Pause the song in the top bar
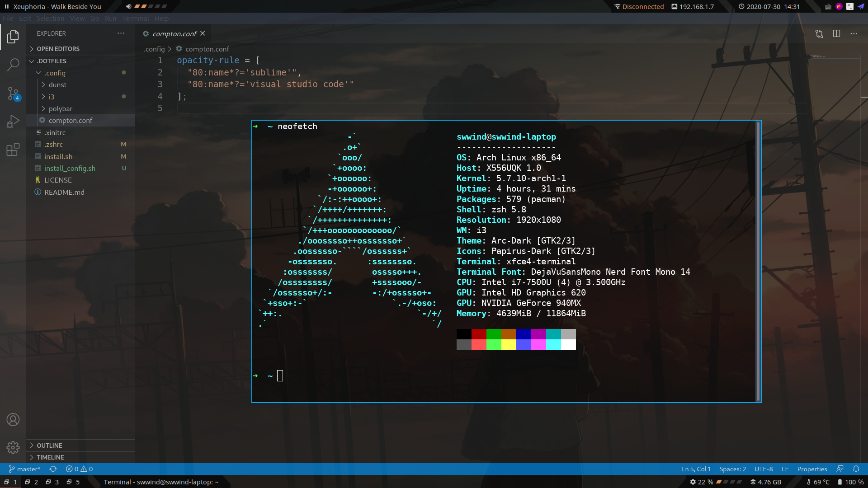 coord(7,7)
